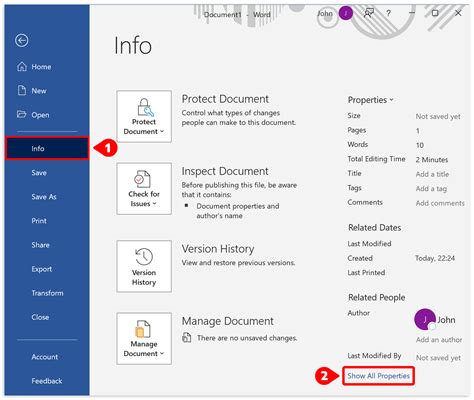Click the padlock icon on Protect Document

tap(146, 107)
